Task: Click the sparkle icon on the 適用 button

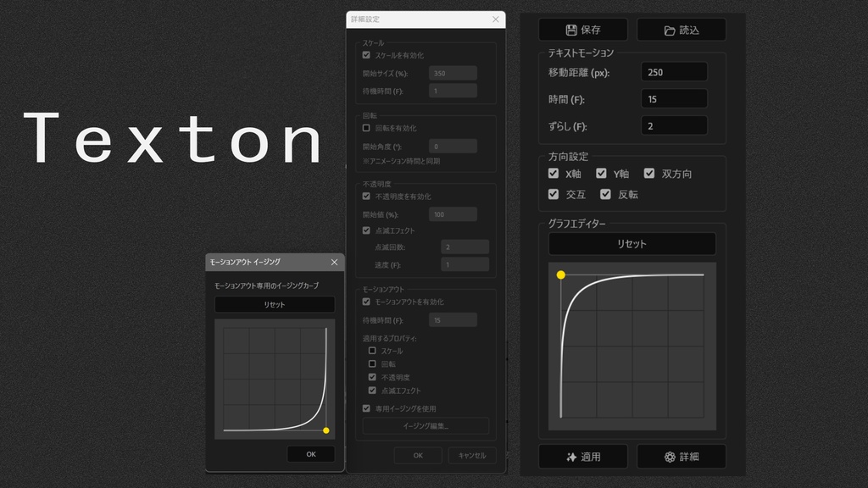Action: tap(571, 456)
